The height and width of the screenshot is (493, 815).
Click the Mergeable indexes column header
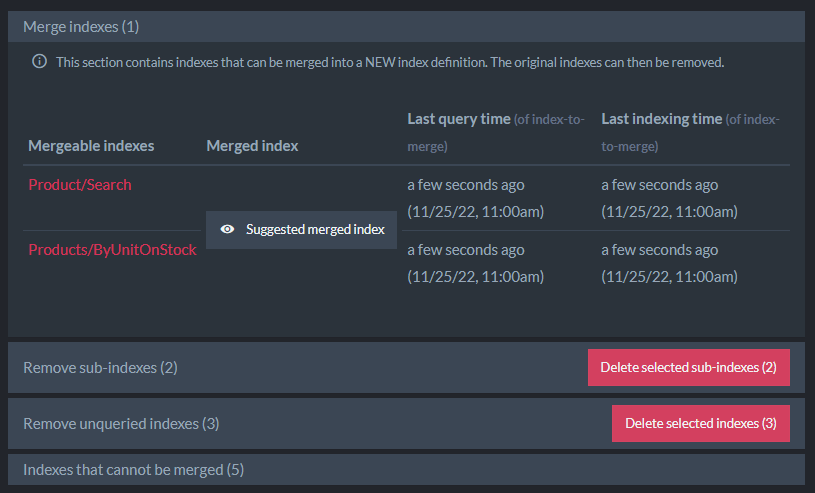pyautogui.click(x=91, y=146)
